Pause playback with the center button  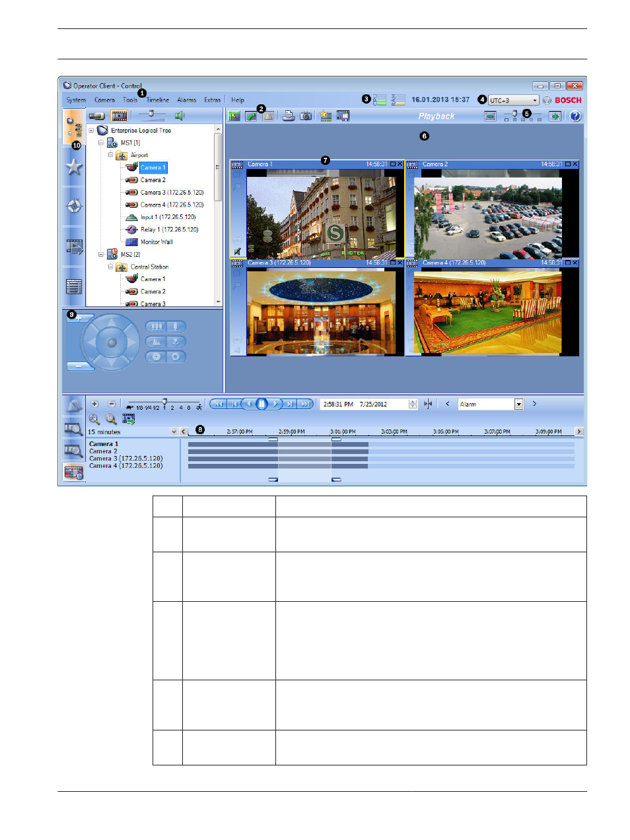(262, 404)
